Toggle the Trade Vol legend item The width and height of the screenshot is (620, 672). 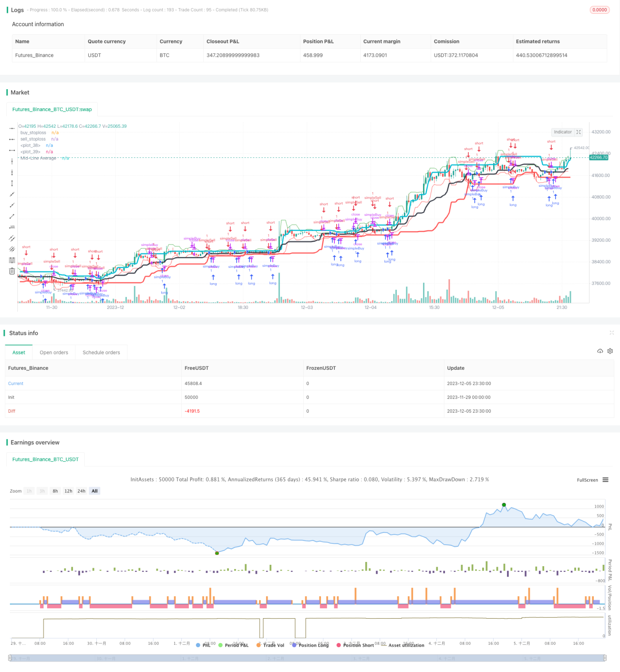[270, 645]
